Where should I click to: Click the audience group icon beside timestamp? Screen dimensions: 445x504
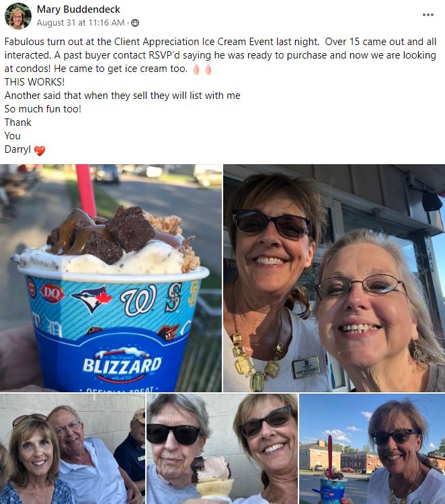click(135, 23)
